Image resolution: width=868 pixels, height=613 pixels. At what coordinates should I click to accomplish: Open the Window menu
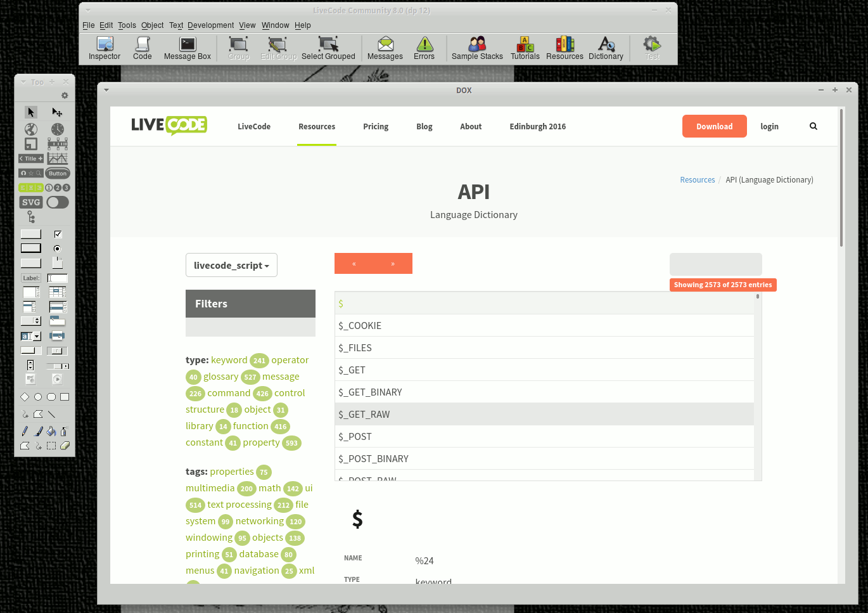coord(276,25)
